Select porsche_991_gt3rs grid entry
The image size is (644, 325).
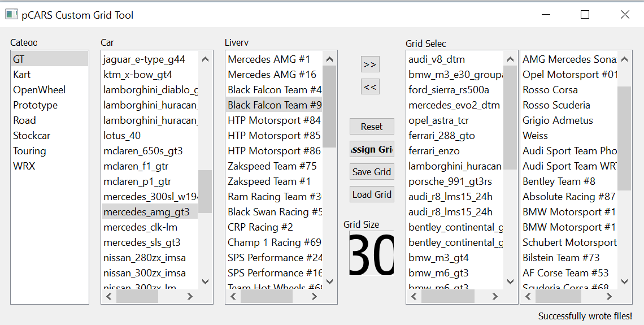coord(455,181)
